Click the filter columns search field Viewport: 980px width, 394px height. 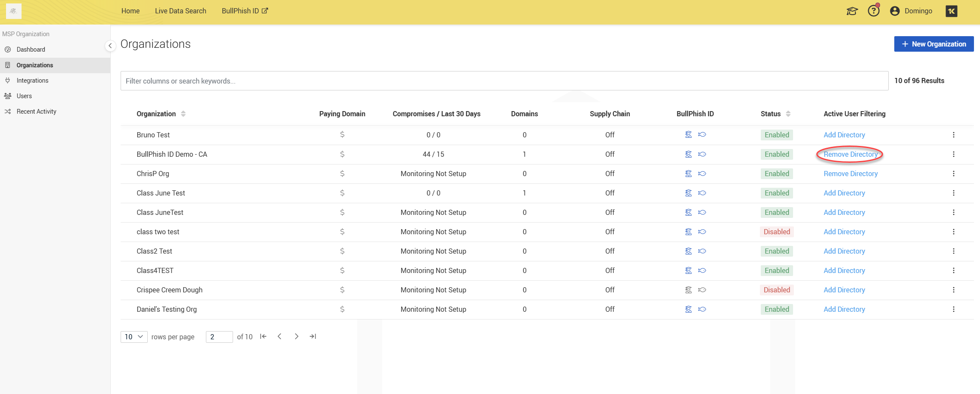504,81
